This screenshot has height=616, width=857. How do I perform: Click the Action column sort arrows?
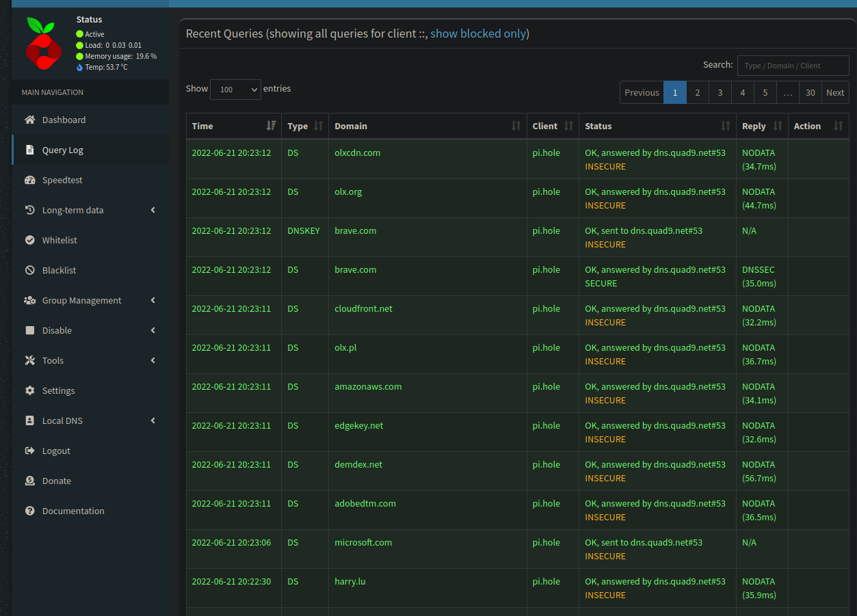[839, 126]
